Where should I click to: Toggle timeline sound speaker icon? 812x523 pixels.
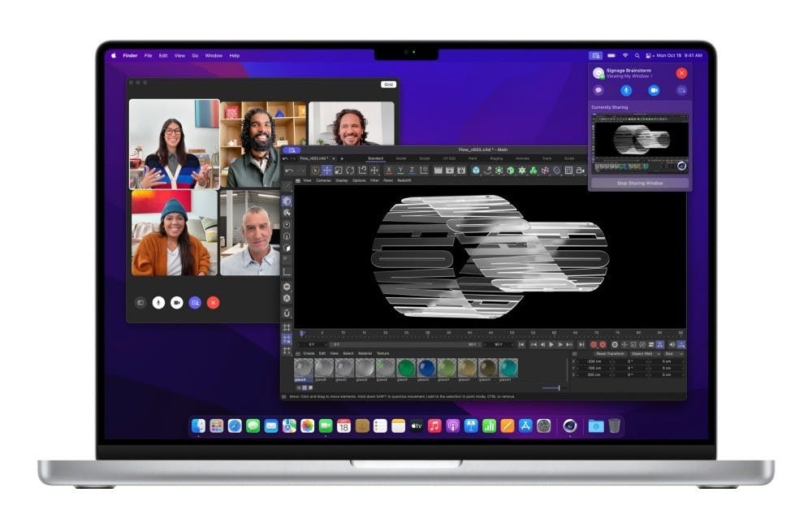672,344
